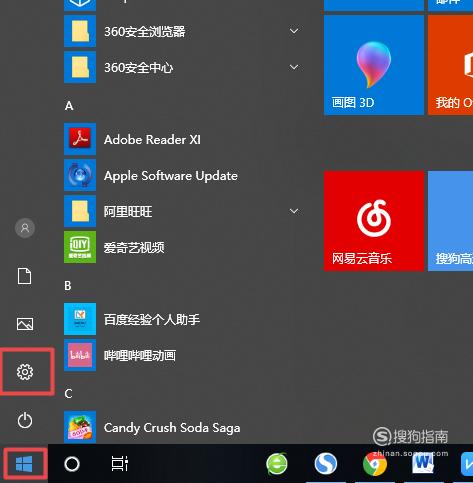Click the Baidu Jingyan assistant icon
This screenshot has width=473, height=483.
(80, 319)
